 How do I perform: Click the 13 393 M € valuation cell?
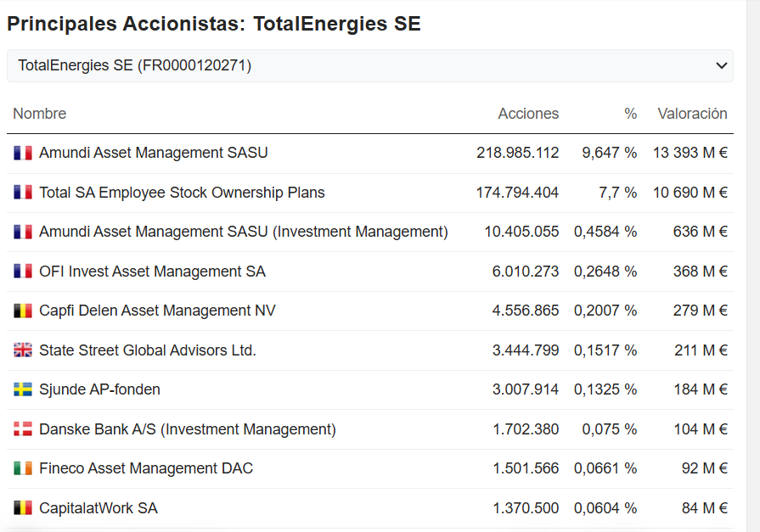[690, 153]
